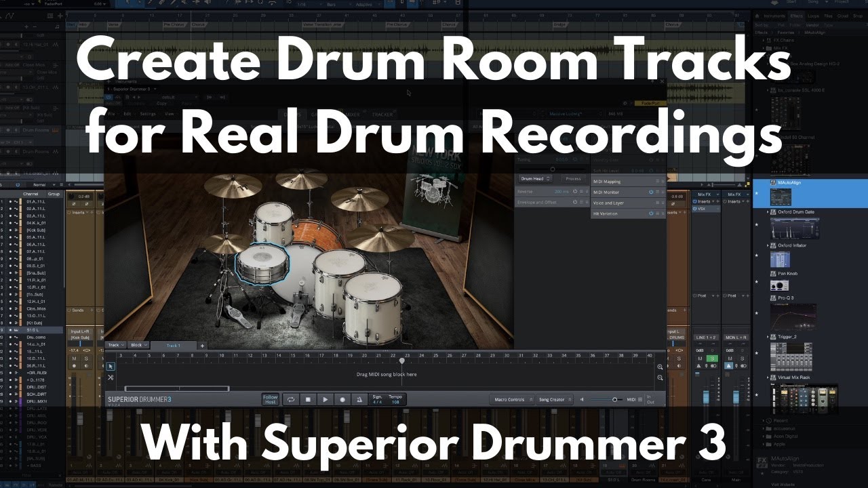
Task: Select the arrow pointer tool in track editor
Action: pos(111,366)
